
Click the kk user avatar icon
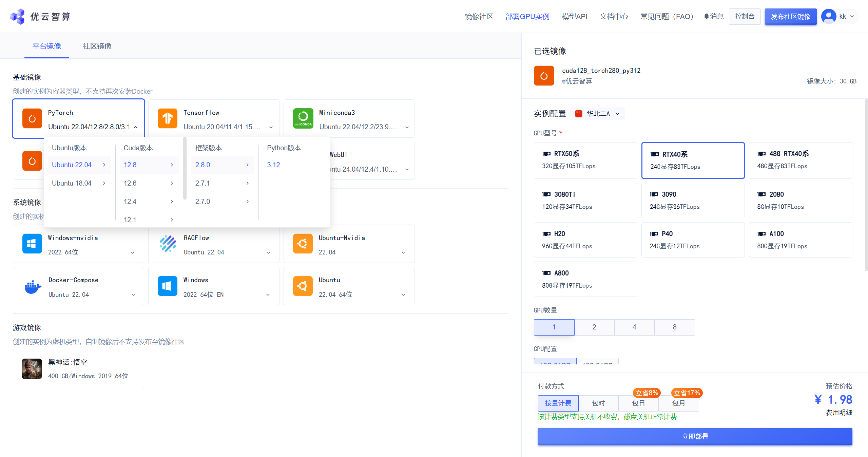pyautogui.click(x=828, y=16)
